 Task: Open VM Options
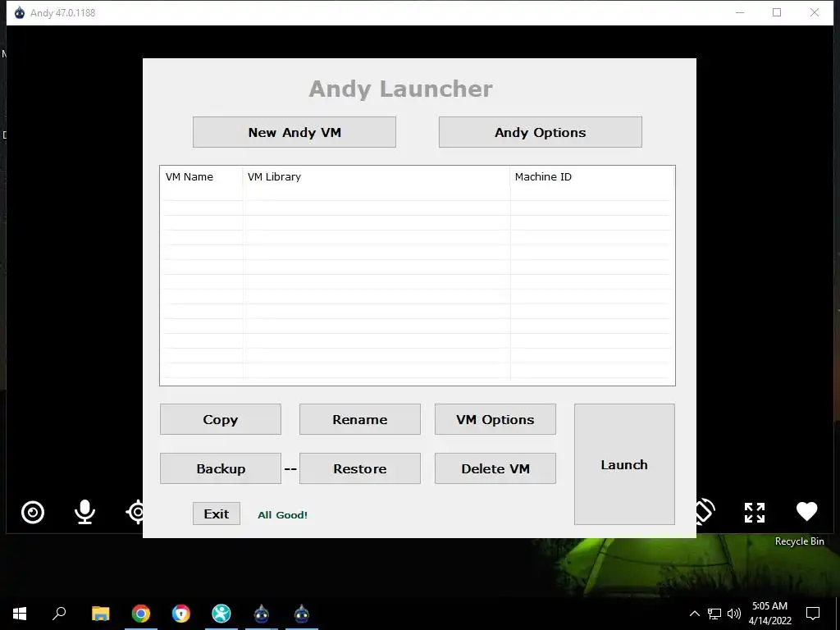click(495, 419)
